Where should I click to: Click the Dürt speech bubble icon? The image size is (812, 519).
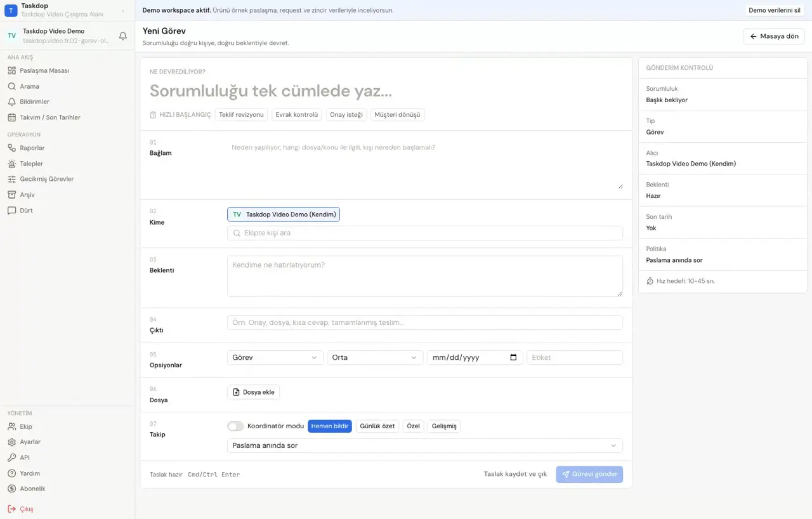coord(12,210)
